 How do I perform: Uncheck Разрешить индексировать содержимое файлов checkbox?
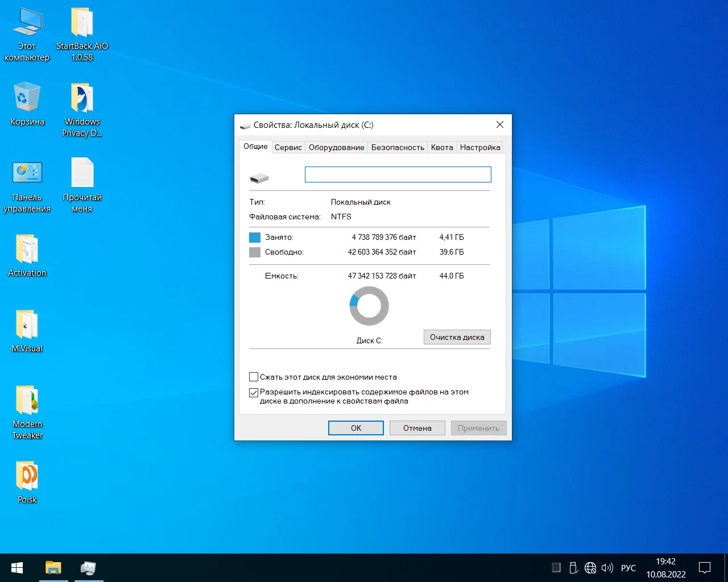(254, 392)
